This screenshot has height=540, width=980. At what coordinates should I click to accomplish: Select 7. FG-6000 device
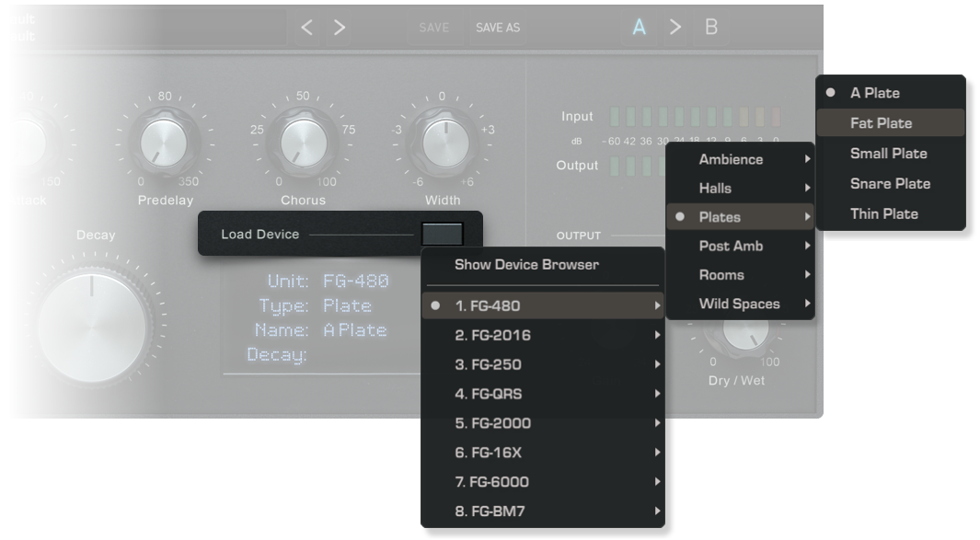pos(542,482)
